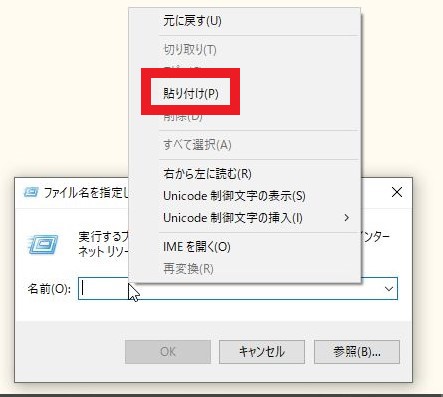Open the 名前 combo box dropdown arrow
This screenshot has height=397, width=443.
pos(389,289)
